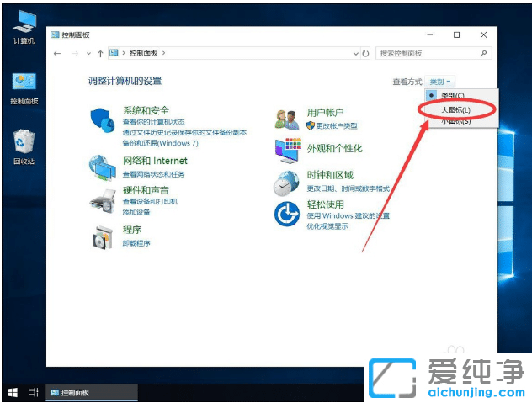Expand the chevron before 控制面板 breadcrumb
This screenshot has height=403, width=532.
coord(124,53)
